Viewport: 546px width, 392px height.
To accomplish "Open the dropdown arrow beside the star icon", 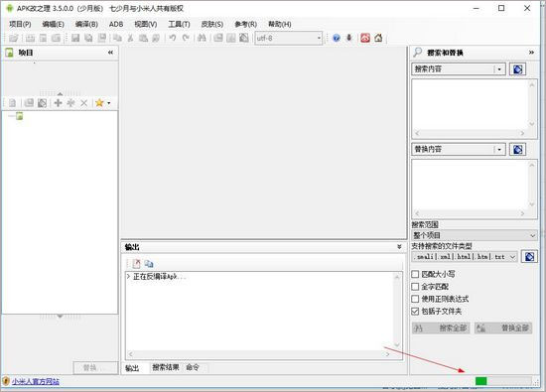I will pos(108,103).
